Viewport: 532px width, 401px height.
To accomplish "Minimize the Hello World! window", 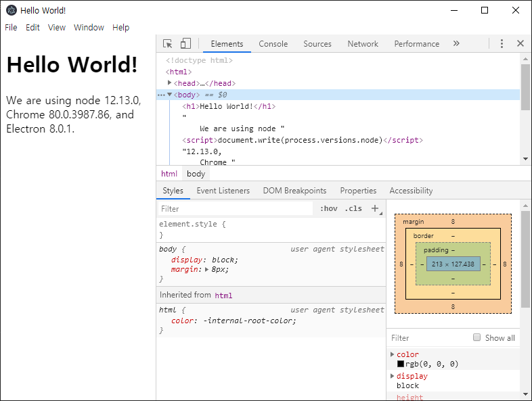I will pyautogui.click(x=454, y=11).
